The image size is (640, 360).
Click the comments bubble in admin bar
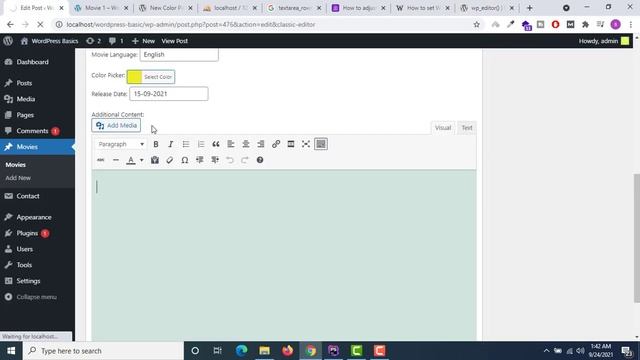pos(116,41)
